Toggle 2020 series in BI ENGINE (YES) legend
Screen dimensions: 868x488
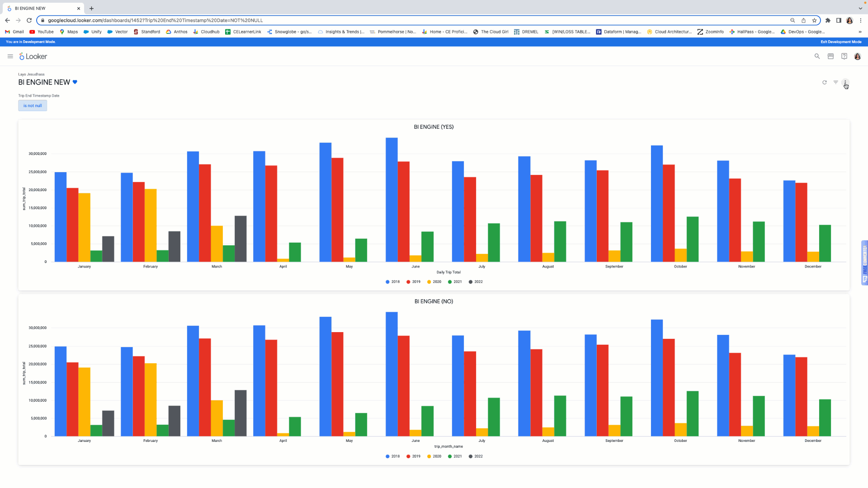tap(434, 282)
